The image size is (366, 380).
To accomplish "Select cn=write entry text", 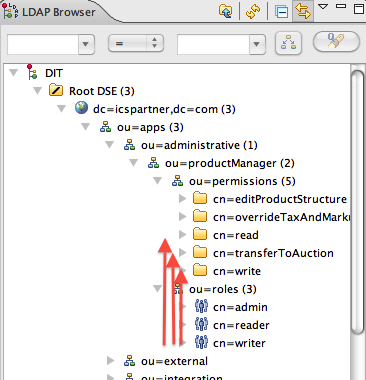I will pyautogui.click(x=237, y=271).
